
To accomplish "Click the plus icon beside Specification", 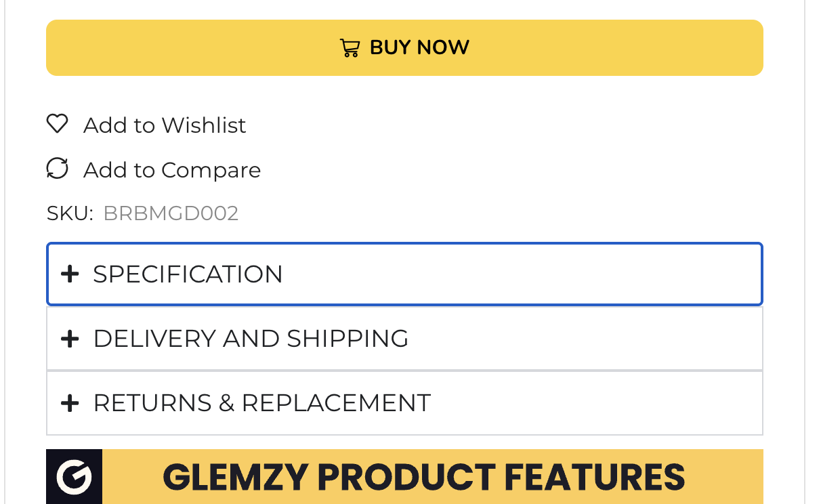I will tap(70, 274).
